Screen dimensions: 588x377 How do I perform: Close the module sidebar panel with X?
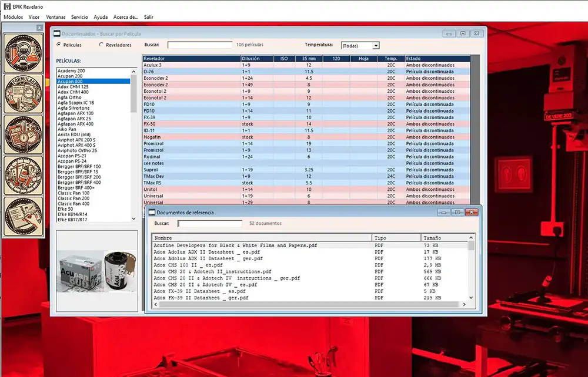[x=39, y=28]
